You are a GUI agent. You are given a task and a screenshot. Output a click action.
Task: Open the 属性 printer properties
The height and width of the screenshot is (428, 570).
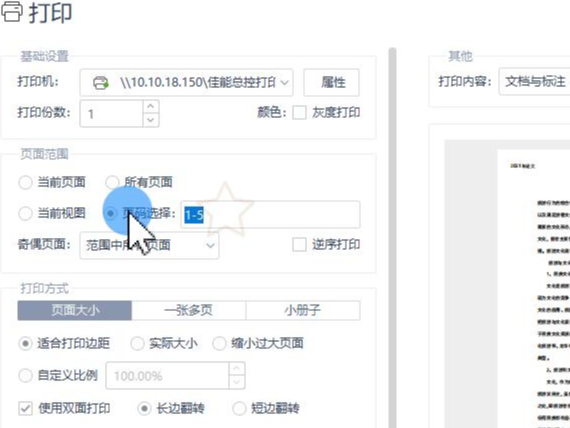(x=332, y=83)
